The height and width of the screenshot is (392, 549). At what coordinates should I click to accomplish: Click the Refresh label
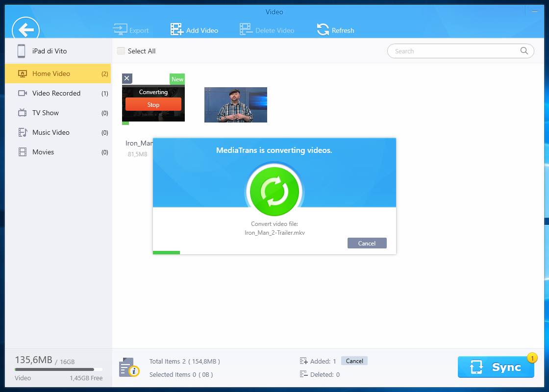pyautogui.click(x=343, y=30)
